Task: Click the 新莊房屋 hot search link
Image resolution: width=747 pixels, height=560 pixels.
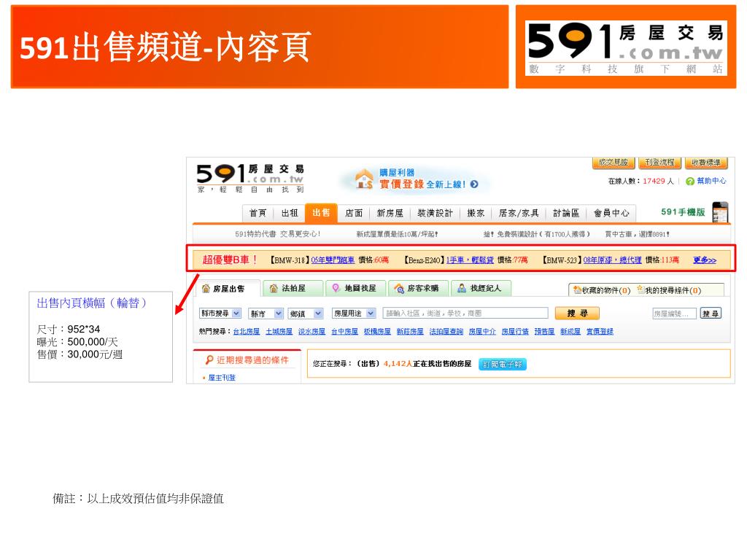Action: 410,332
